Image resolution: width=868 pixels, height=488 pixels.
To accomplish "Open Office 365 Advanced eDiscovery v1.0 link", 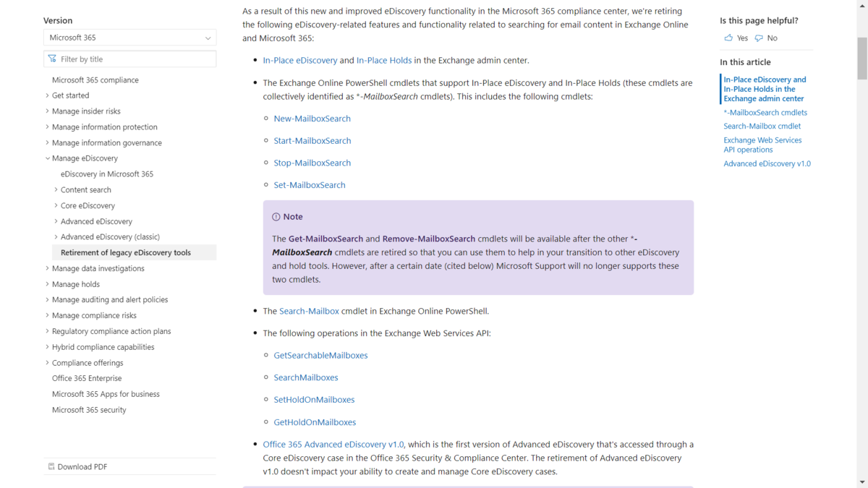I will tap(333, 445).
